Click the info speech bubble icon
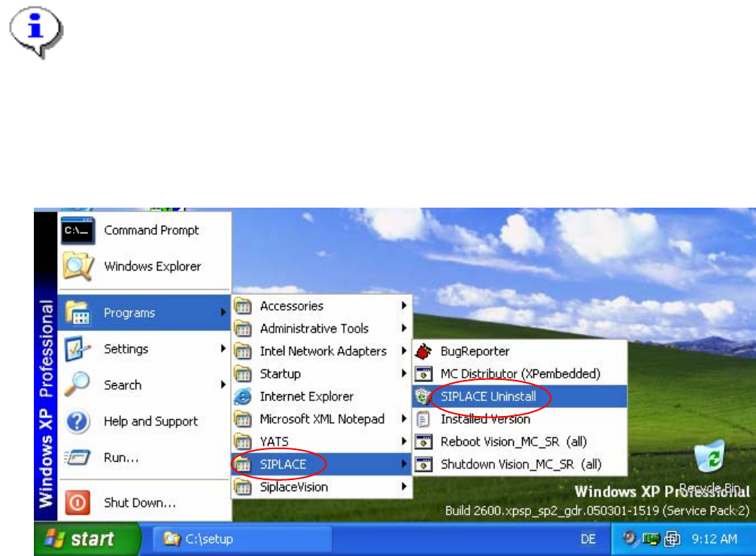Image resolution: width=756 pixels, height=556 pixels. (x=36, y=32)
